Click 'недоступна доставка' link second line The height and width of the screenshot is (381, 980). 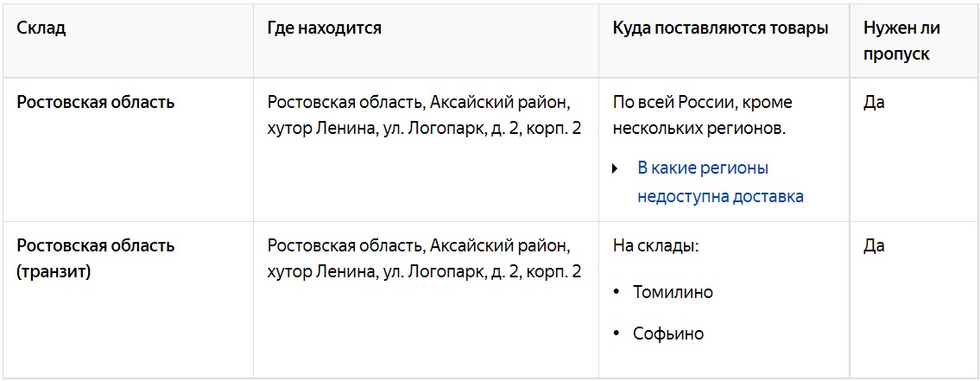[721, 196]
